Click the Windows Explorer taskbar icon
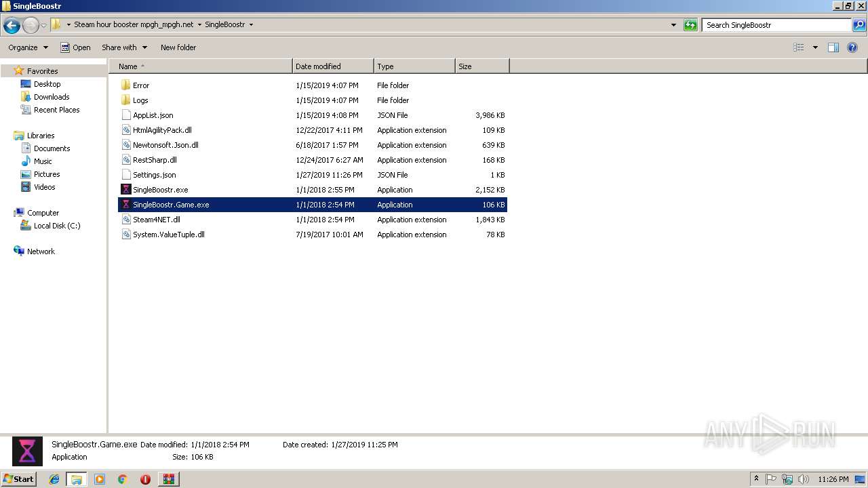The image size is (868, 488). pos(77,479)
